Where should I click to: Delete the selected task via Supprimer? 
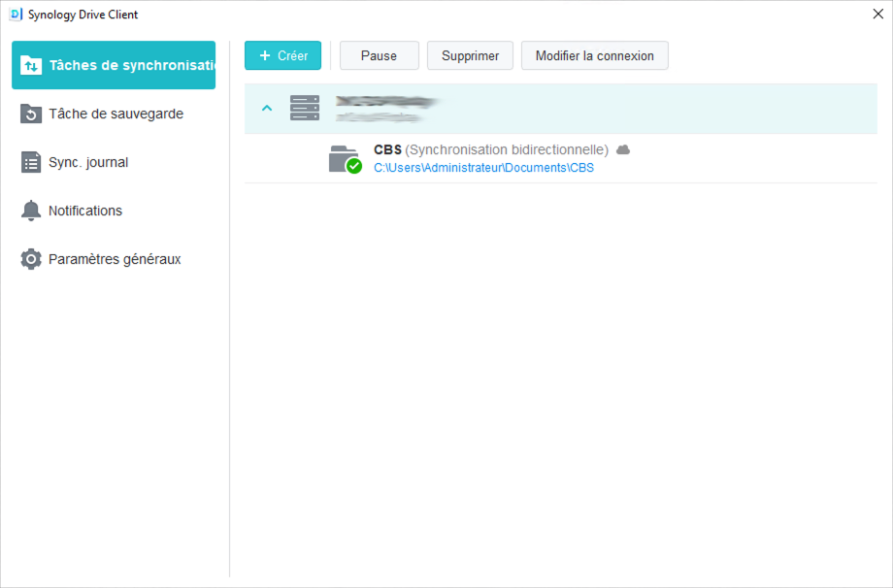[470, 55]
